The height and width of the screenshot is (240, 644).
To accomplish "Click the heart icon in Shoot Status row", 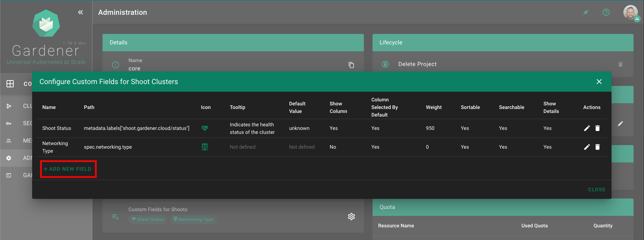I will [x=205, y=128].
